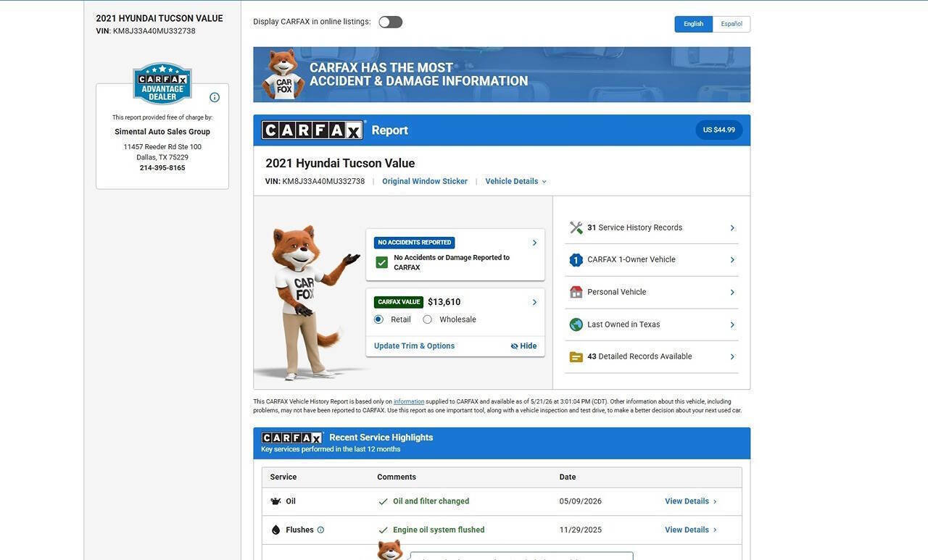Expand the CARFAX Value chevron
The image size is (928, 560).
click(535, 302)
